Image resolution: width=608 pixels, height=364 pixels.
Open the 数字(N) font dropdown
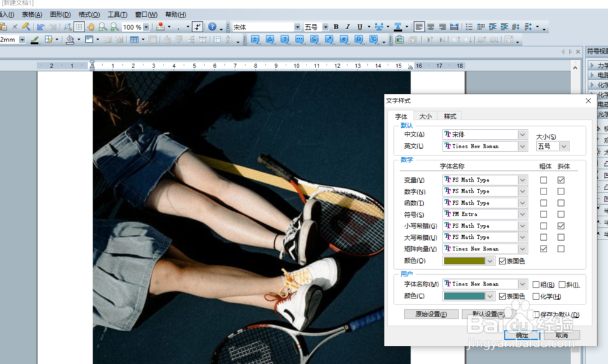[x=522, y=191]
